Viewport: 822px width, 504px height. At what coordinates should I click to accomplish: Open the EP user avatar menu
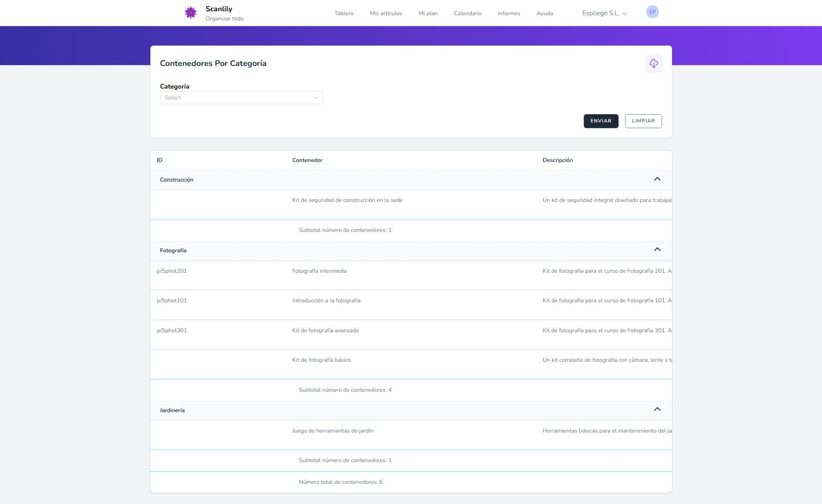(652, 12)
